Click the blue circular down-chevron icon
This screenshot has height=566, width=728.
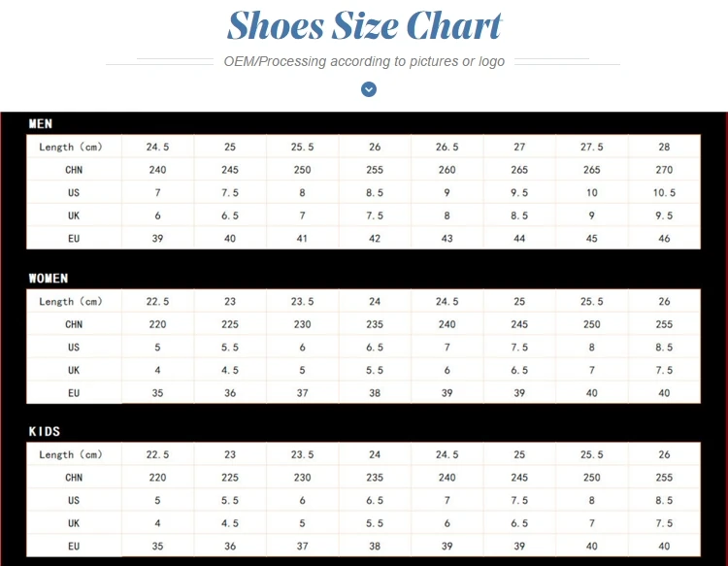pos(369,89)
